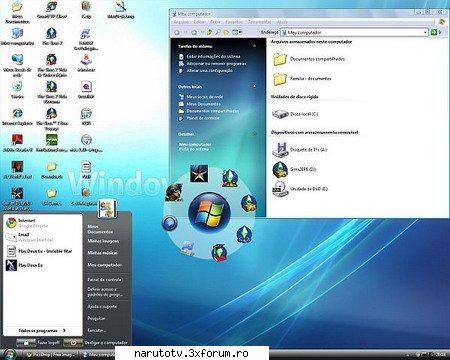
Task: Collapse the Detalhes panel
Action: (255, 134)
